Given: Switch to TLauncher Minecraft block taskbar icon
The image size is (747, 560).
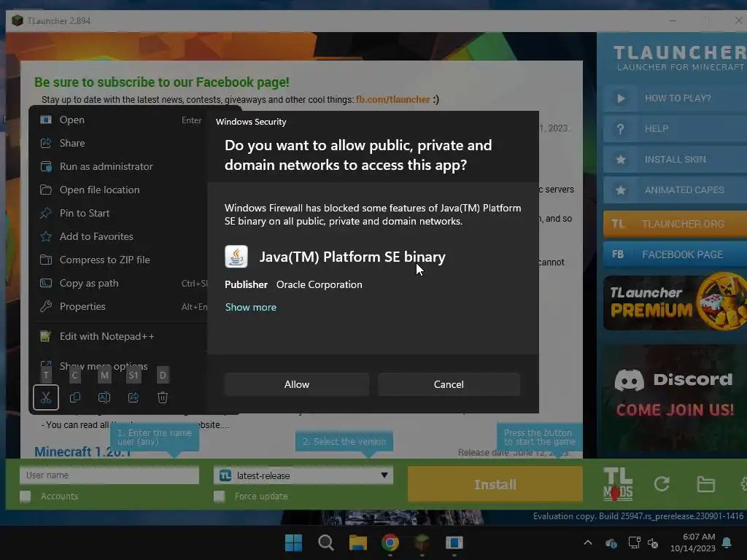Looking at the screenshot, I should (x=422, y=542).
